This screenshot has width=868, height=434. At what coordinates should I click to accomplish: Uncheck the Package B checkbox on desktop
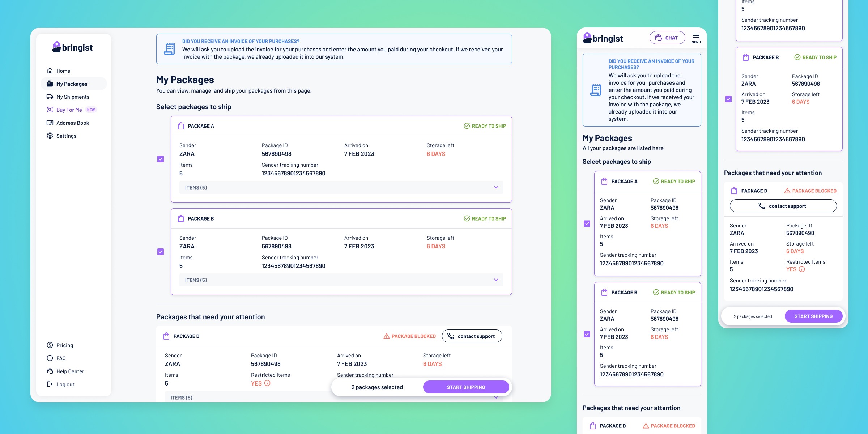[161, 252]
